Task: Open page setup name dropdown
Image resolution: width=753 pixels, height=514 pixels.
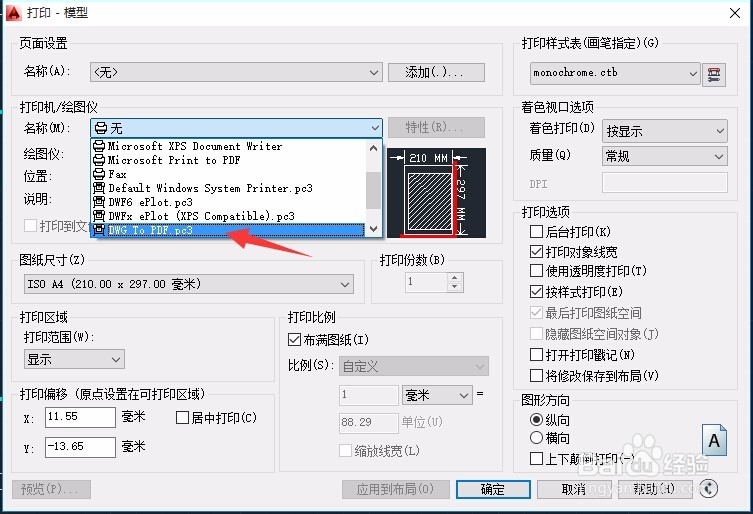Action: click(236, 72)
